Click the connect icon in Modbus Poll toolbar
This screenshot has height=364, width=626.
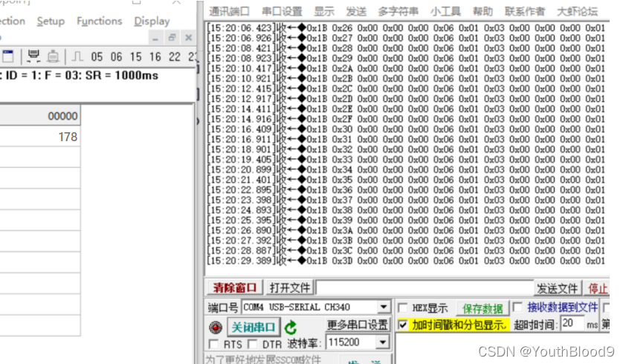(x=33, y=56)
